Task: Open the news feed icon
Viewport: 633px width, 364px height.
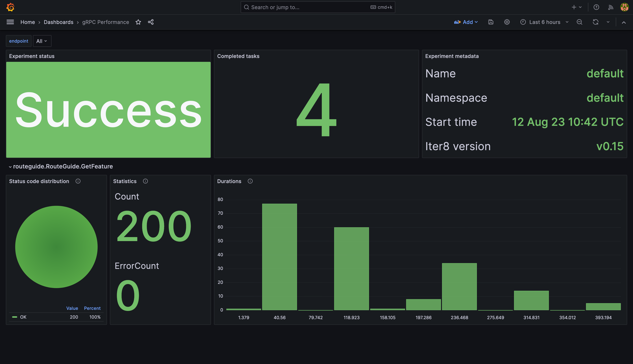Action: coord(610,7)
